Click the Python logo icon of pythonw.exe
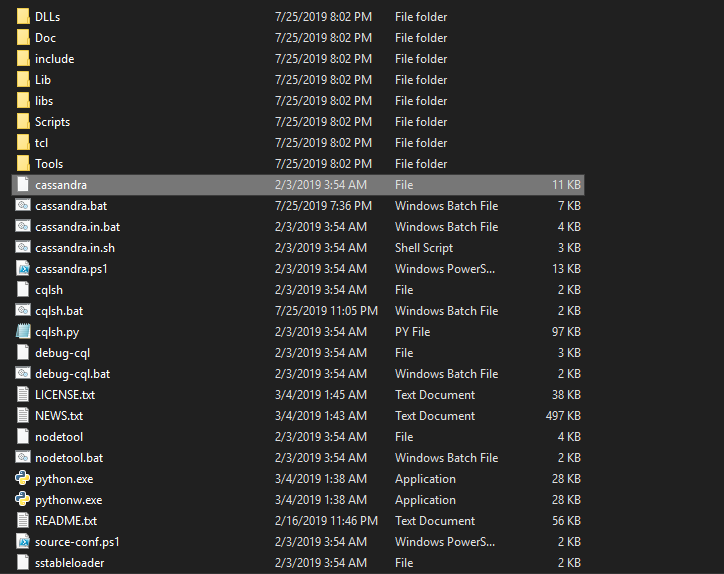This screenshot has height=574, width=724. (x=23, y=499)
